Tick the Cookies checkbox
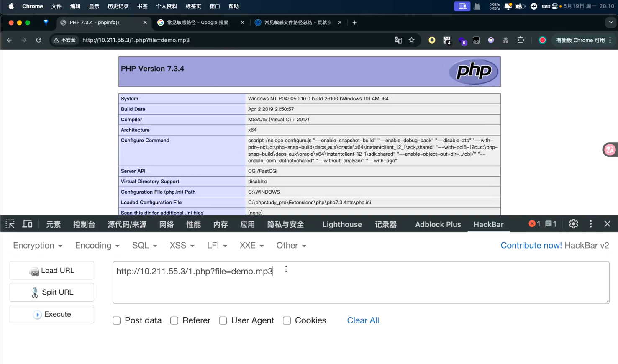 tap(287, 320)
